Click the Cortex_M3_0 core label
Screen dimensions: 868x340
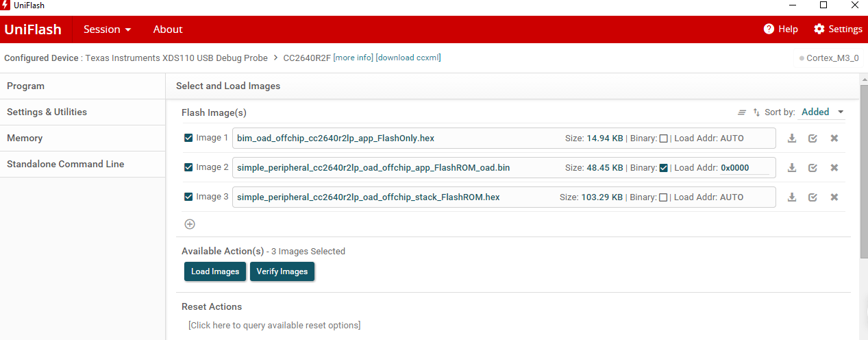pos(832,58)
